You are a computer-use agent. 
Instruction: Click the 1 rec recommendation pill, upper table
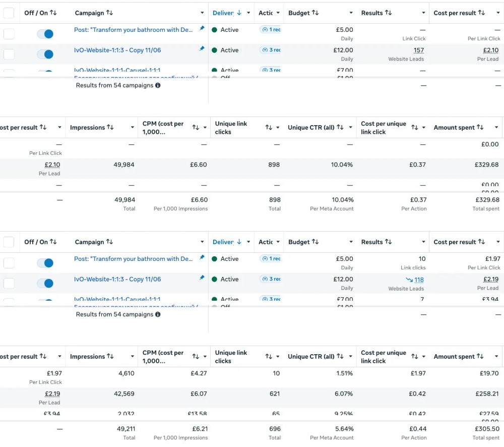(x=270, y=30)
